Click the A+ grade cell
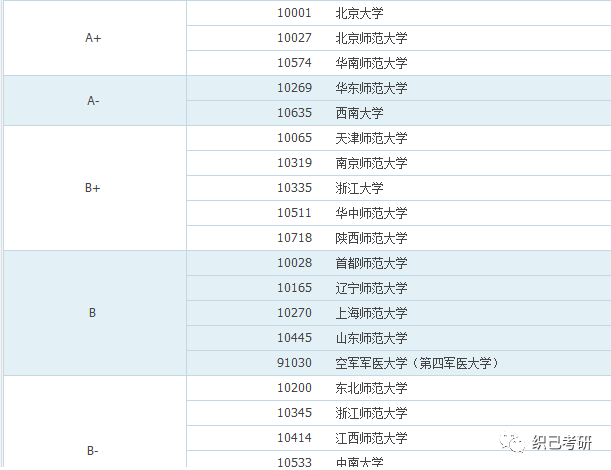 [95, 38]
